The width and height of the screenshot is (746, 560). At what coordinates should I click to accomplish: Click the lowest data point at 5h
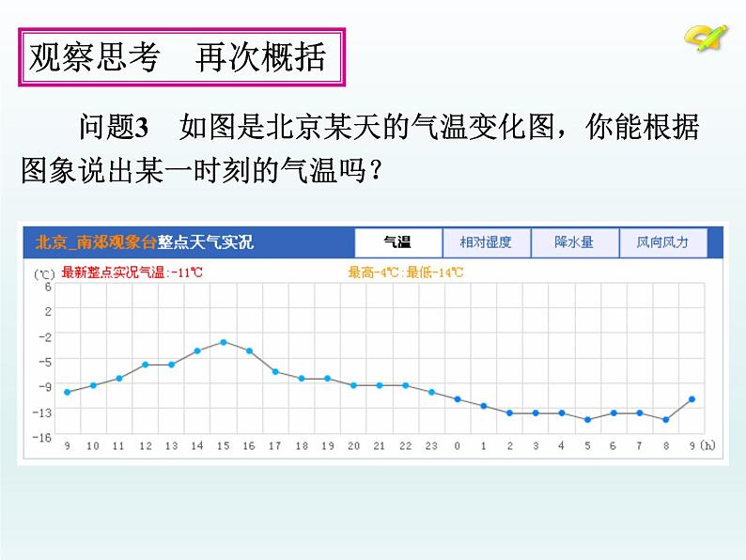(587, 419)
